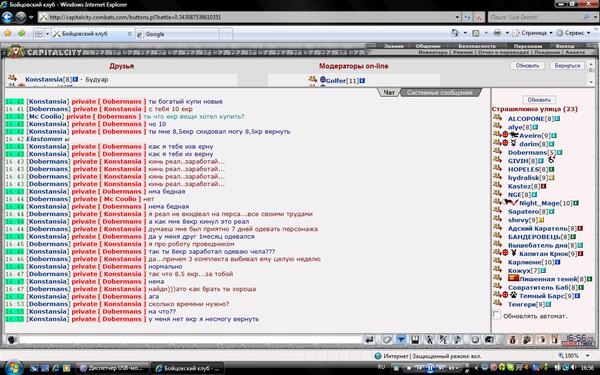Click the floppy disk save icon
Viewport: 600px width, 375px height.
(415, 340)
